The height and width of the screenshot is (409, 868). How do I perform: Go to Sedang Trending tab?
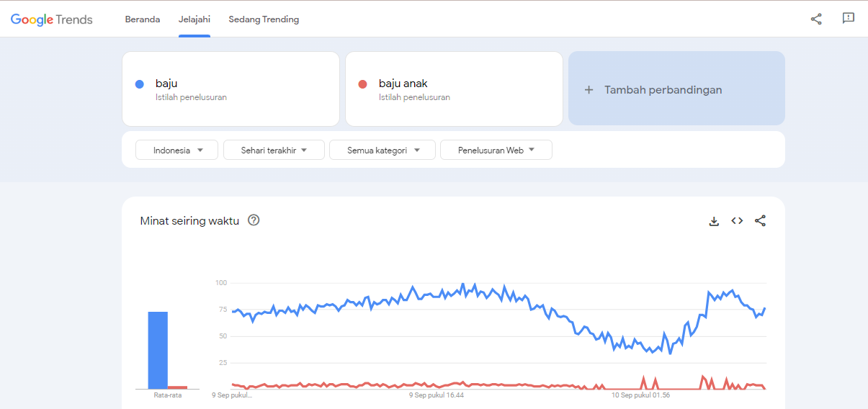pos(264,19)
